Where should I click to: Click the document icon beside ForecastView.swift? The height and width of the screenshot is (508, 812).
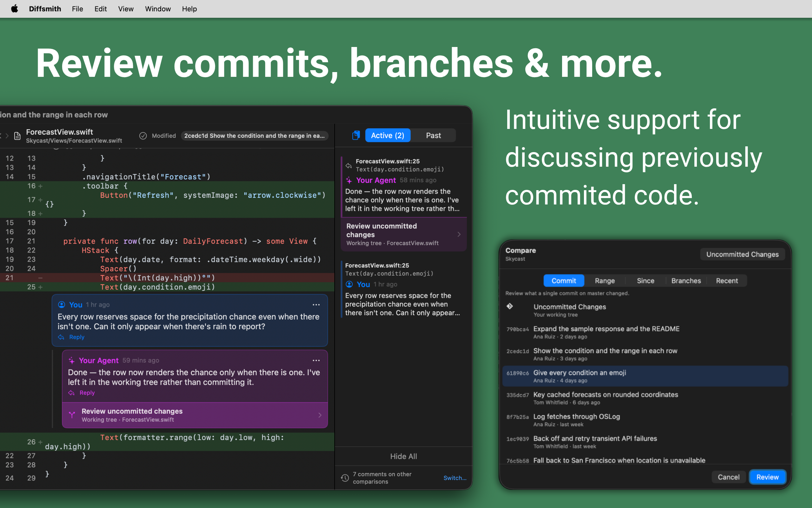tap(17, 136)
